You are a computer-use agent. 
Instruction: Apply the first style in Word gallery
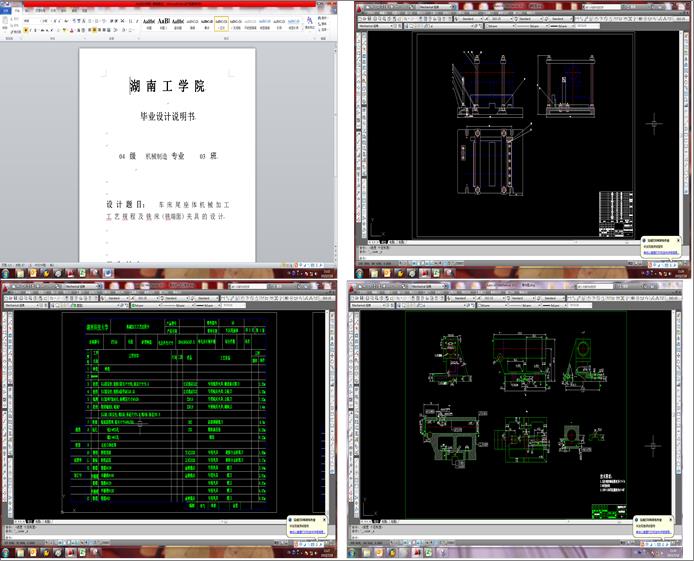149,23
